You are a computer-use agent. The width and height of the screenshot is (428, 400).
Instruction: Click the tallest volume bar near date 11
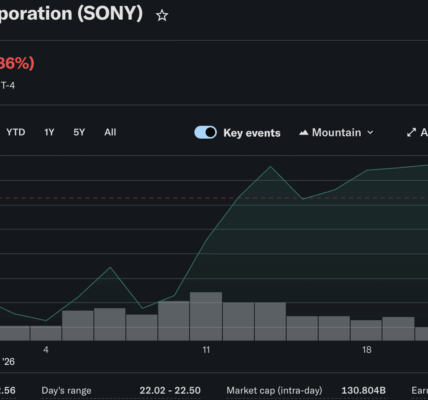pos(206,316)
